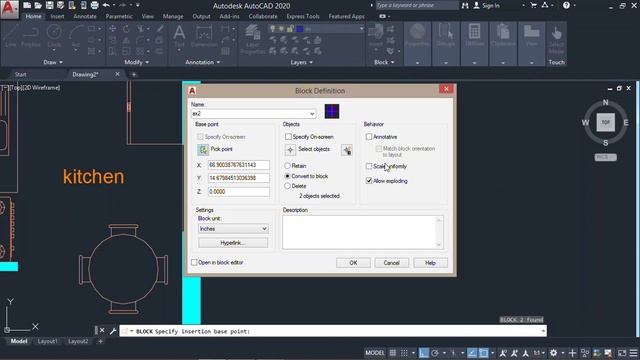Expand the Layers panel flyout
This screenshot has width=640, height=360.
click(x=302, y=62)
